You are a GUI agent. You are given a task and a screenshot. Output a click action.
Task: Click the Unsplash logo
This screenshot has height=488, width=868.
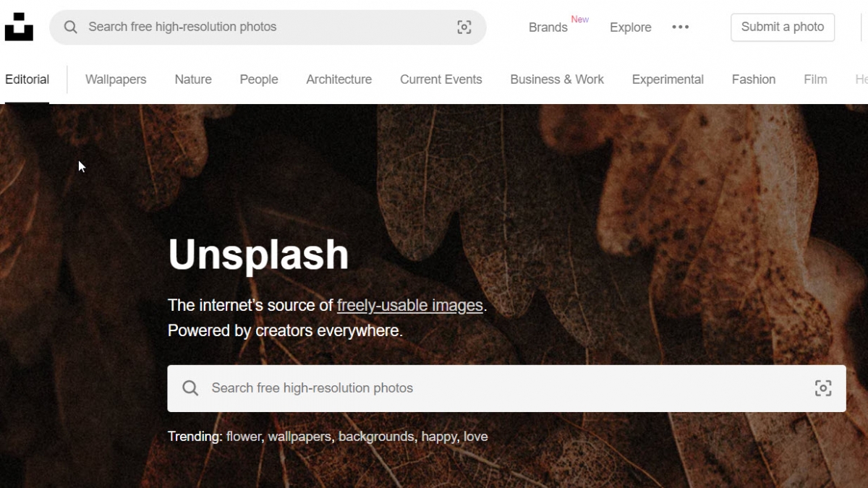[x=18, y=27]
